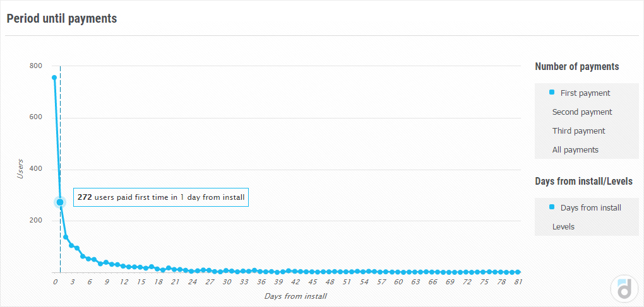Click the 30 tick on the x-axis
The width and height of the screenshot is (644, 307).
227,282
